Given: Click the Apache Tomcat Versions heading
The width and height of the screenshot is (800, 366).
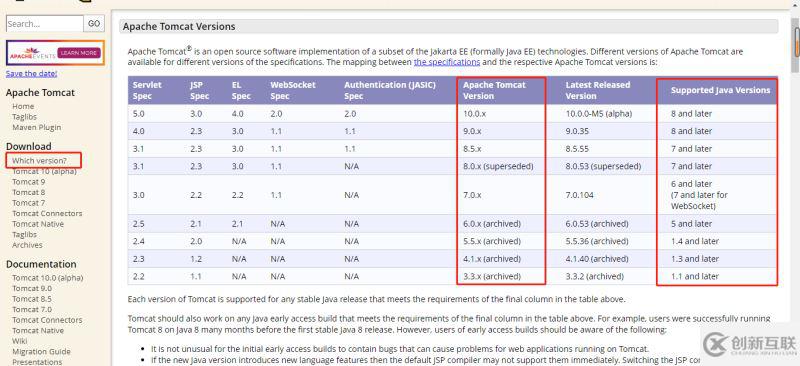Looking at the screenshot, I should pos(179,27).
